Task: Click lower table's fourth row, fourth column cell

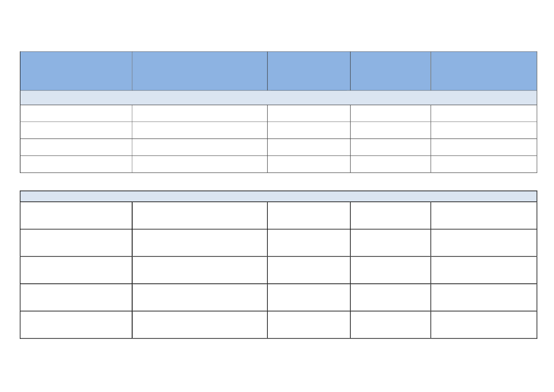Action: 391,297
